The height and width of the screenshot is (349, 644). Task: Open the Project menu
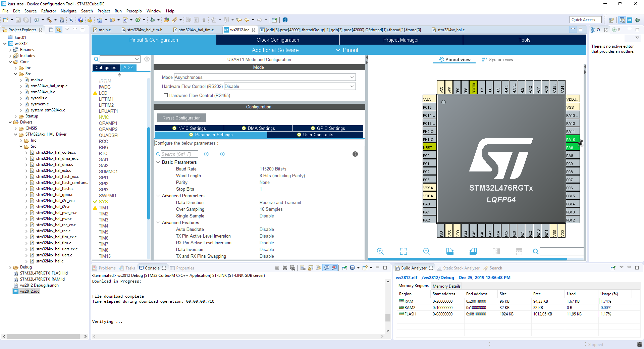pyautogui.click(x=104, y=11)
